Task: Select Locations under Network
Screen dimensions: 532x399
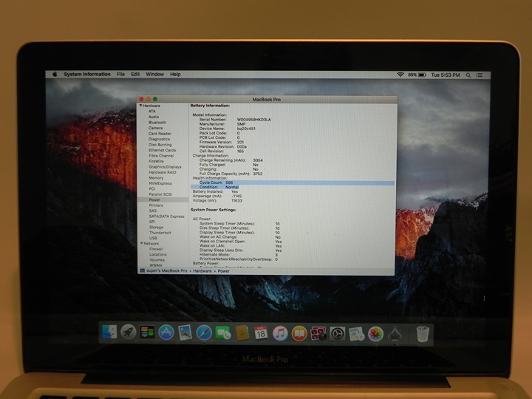Action: point(158,254)
